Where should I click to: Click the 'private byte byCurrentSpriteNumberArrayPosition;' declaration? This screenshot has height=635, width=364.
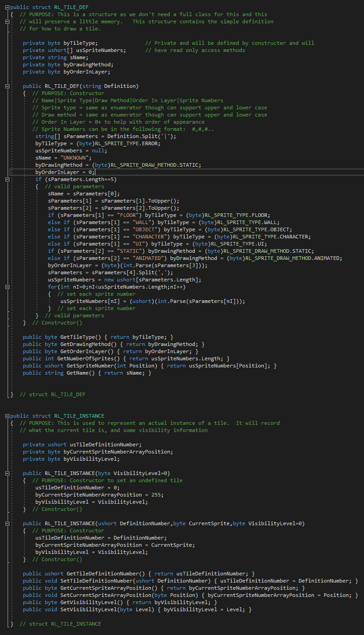pos(98,452)
